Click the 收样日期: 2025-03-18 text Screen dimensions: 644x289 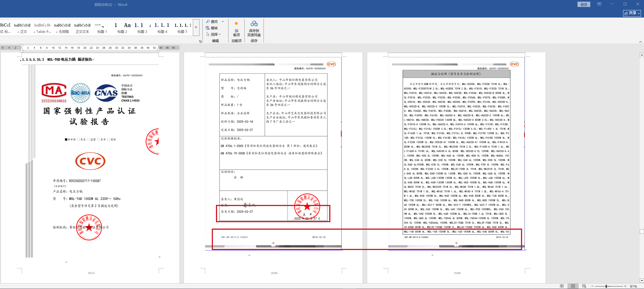(237, 121)
